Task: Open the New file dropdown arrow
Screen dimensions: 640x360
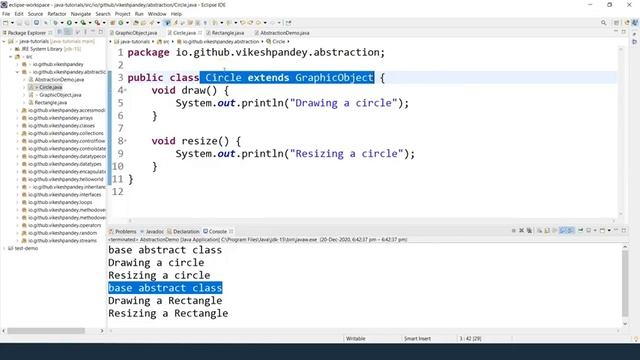Action: [12, 23]
